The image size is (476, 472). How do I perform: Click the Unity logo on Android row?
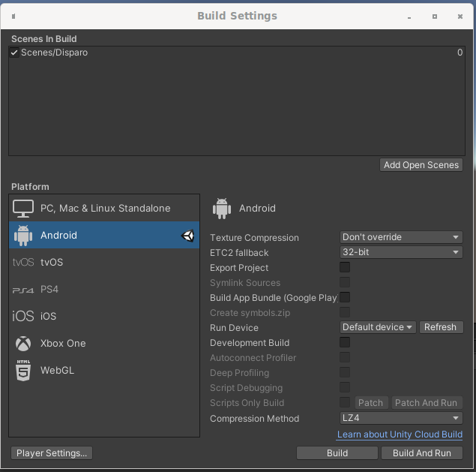[187, 236]
